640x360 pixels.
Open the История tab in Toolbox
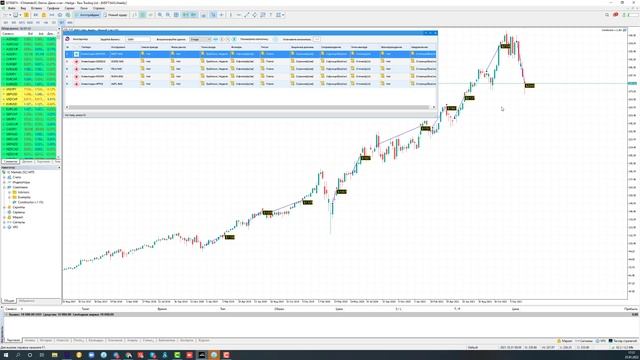(x=45, y=340)
